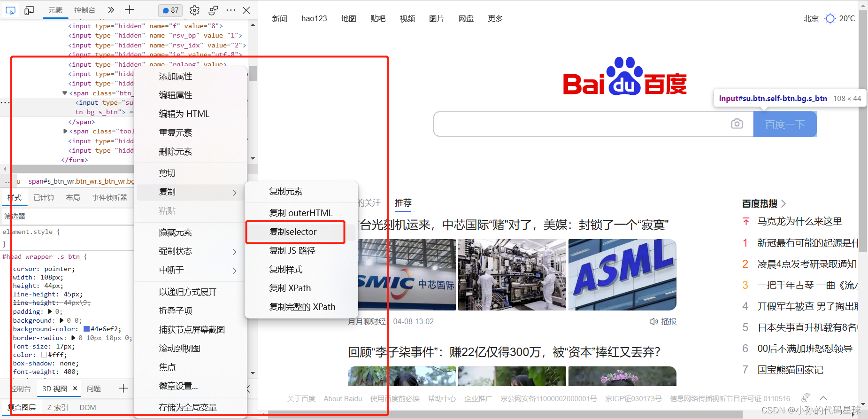Open the 事件侦听器 tab
This screenshot has height=419, width=868.
click(109, 198)
